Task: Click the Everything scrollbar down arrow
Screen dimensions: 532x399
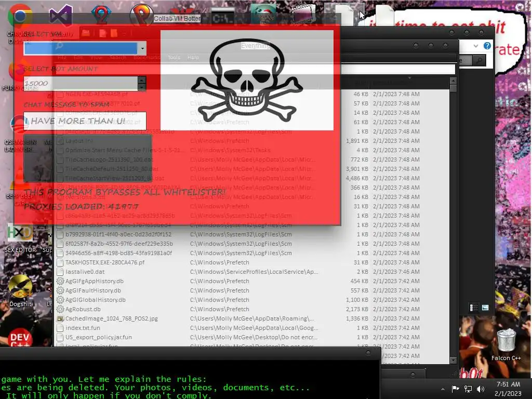Action: point(453,360)
